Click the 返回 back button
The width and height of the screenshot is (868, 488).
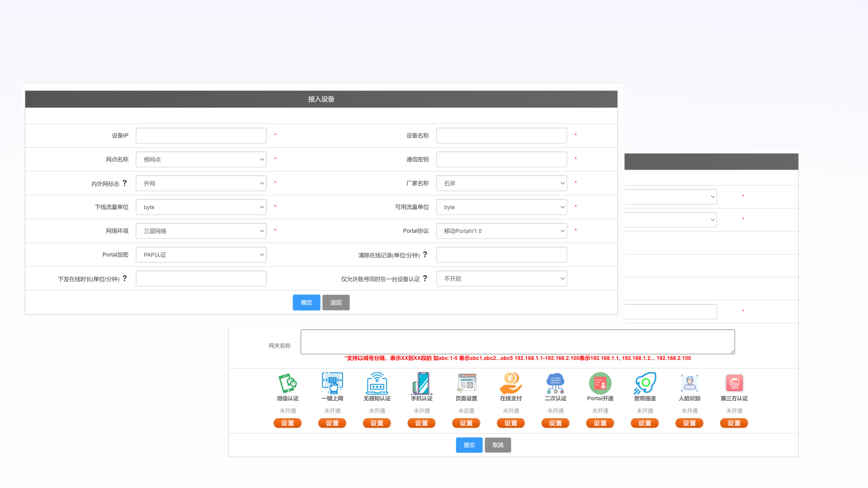(336, 302)
